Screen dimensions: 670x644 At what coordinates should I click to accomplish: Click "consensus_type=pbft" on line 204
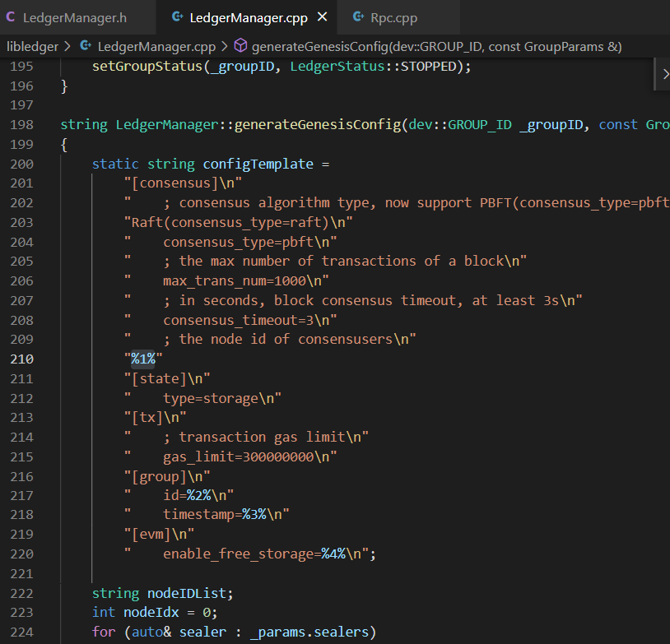[239, 242]
